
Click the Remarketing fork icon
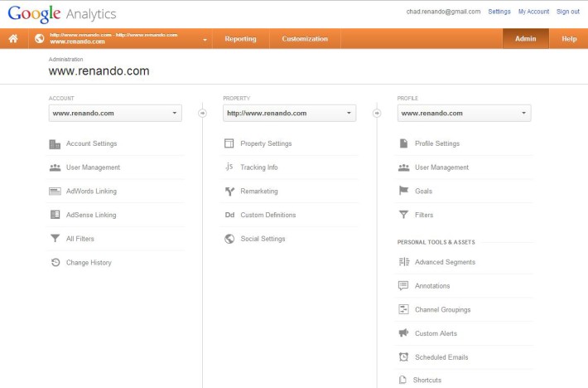pyautogui.click(x=229, y=192)
